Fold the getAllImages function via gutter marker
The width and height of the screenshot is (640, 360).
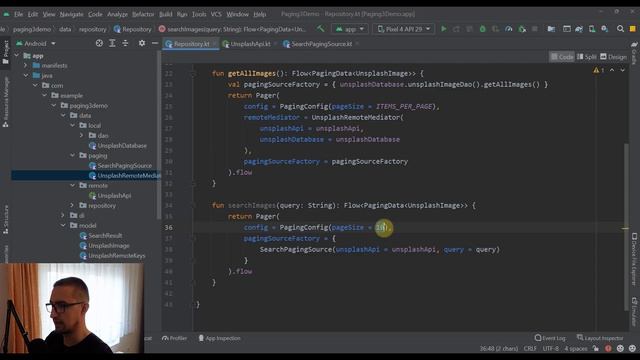194,73
